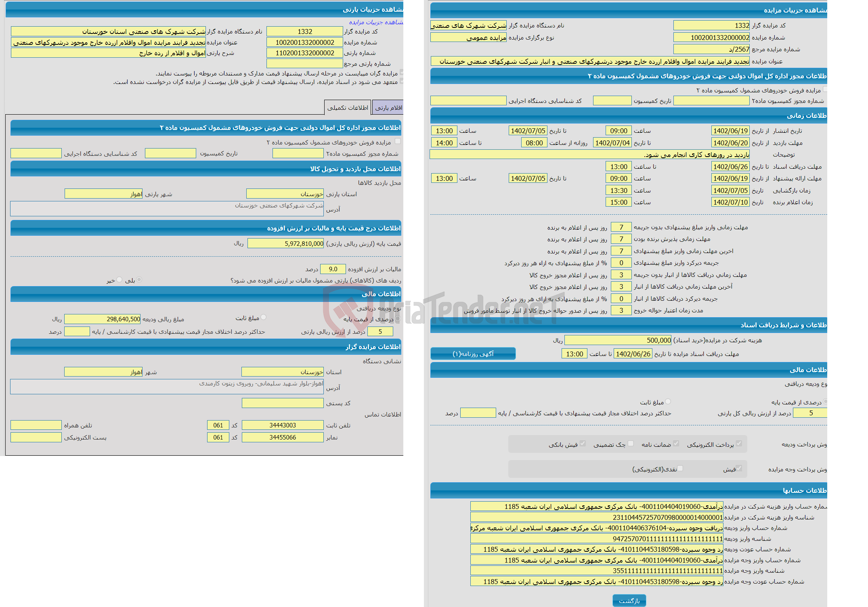Click the 'بازگشت' button at bottom

(636, 599)
